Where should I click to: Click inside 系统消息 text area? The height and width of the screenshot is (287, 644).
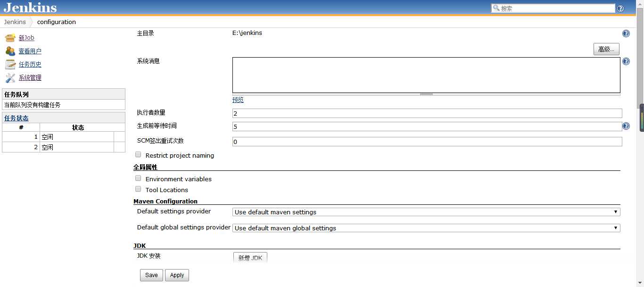(426, 75)
